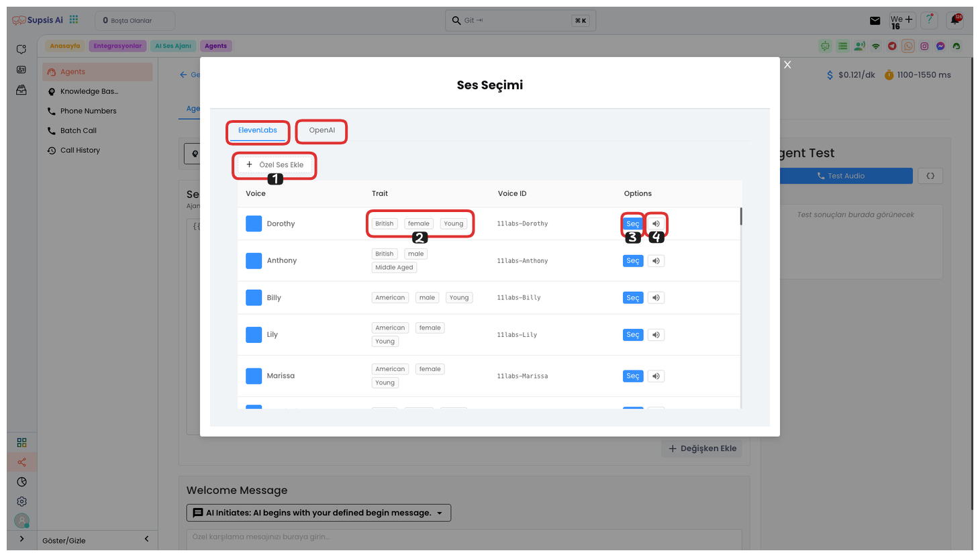Play Billy voice preview speaker icon

pyautogui.click(x=656, y=297)
